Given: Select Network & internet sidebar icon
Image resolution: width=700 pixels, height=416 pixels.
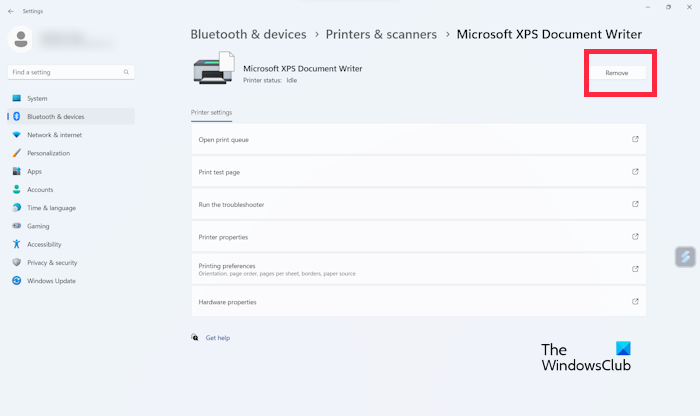Looking at the screenshot, I should (x=17, y=135).
